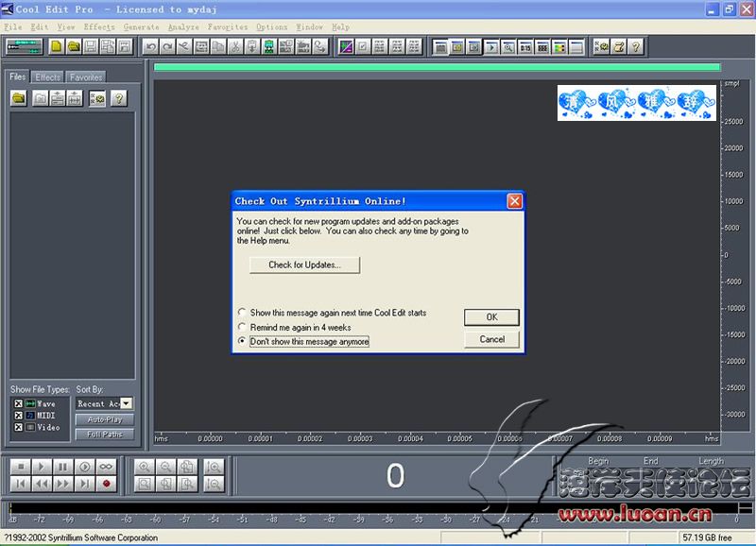Viewport: 756px width, 546px height.
Task: Create a new file with the yellow page icon
Action: pyautogui.click(x=57, y=46)
